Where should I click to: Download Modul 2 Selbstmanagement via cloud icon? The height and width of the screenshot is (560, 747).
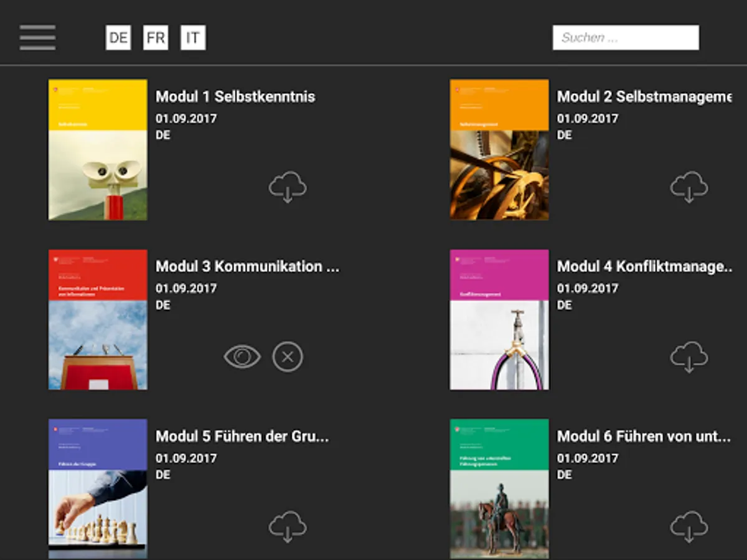point(689,187)
